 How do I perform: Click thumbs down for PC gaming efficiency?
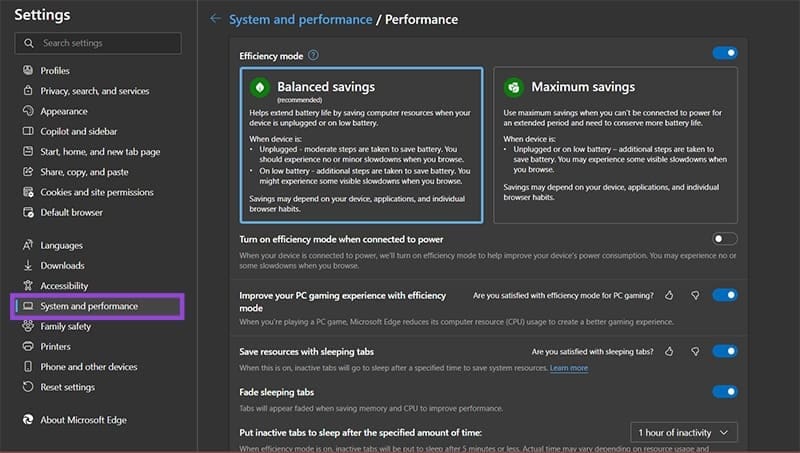click(x=694, y=296)
